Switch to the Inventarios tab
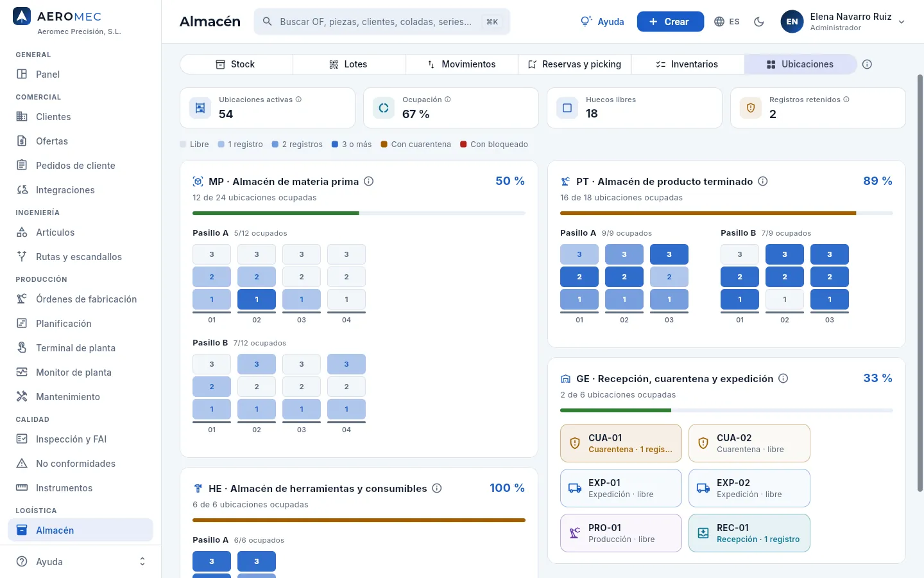The height and width of the screenshot is (578, 924). [688, 64]
